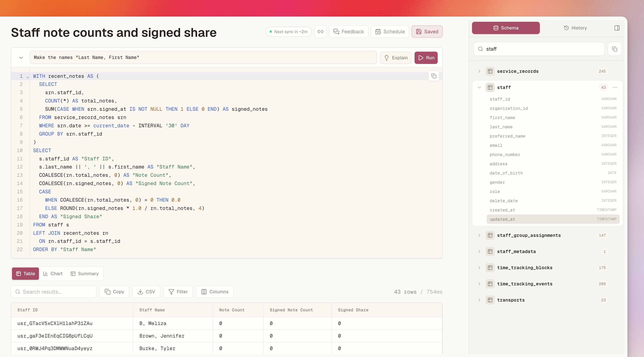Click the transports table icon
Viewport: 644px width, 357px height.
(490, 300)
